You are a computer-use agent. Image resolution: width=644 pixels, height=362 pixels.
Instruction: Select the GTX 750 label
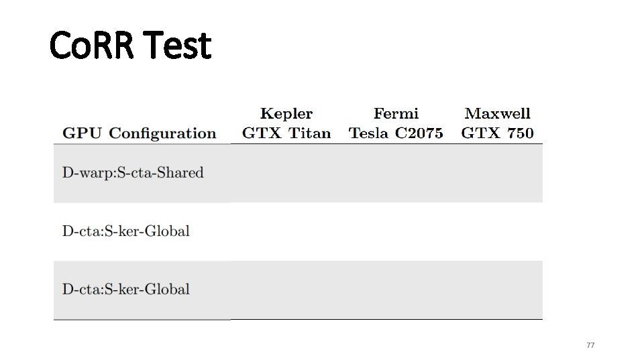(x=497, y=133)
